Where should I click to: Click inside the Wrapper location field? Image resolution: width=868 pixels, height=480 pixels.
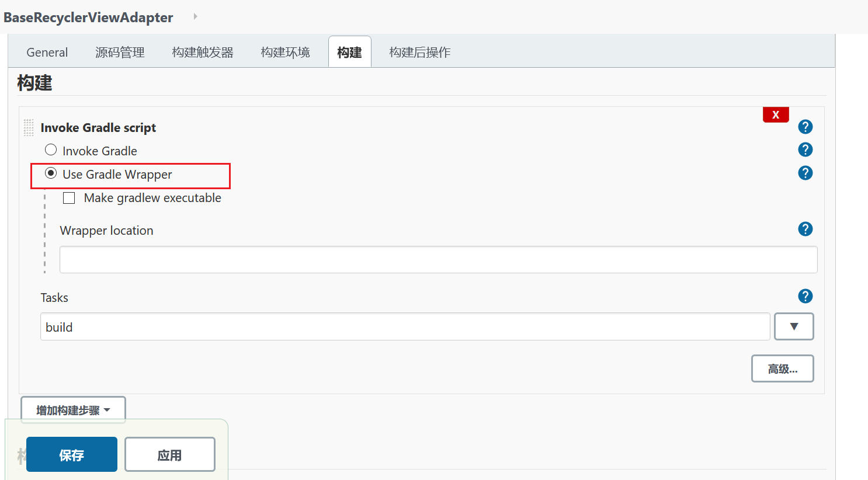[x=438, y=259]
